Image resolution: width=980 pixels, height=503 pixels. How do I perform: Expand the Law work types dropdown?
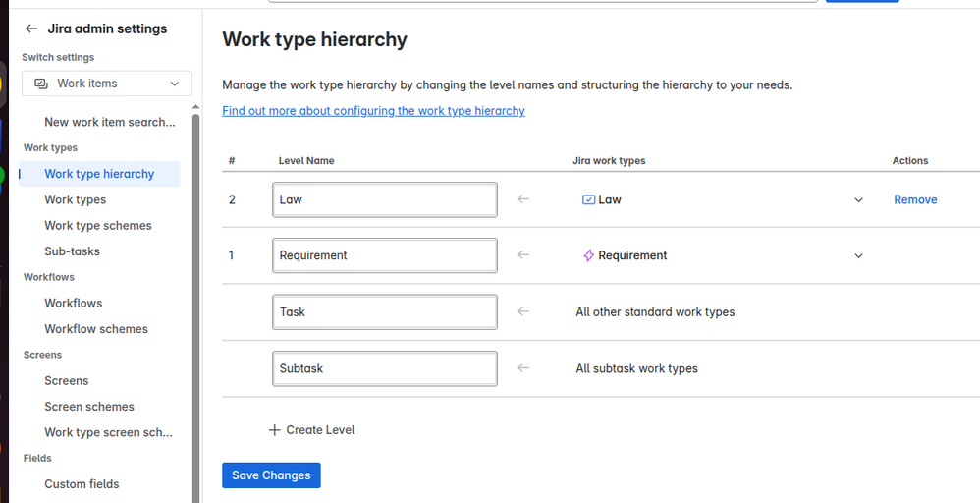click(x=858, y=199)
